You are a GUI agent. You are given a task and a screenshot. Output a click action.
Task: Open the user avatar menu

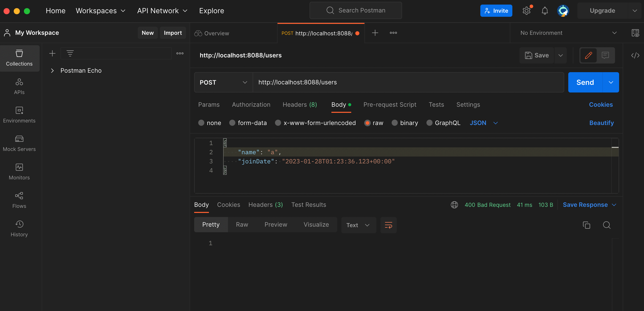tap(563, 11)
